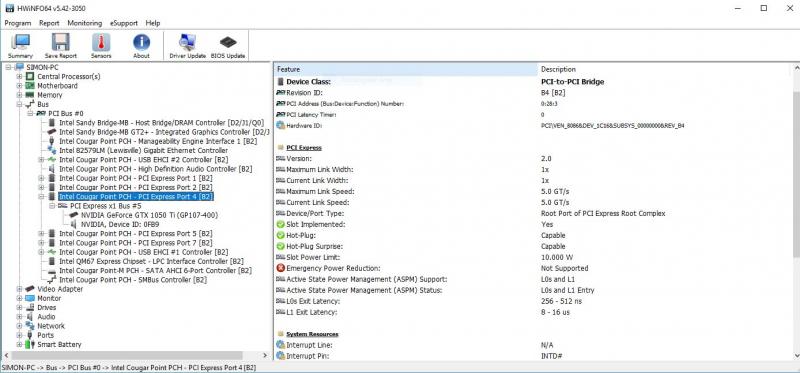Collapse PCI Express Port 4 node

[41, 196]
